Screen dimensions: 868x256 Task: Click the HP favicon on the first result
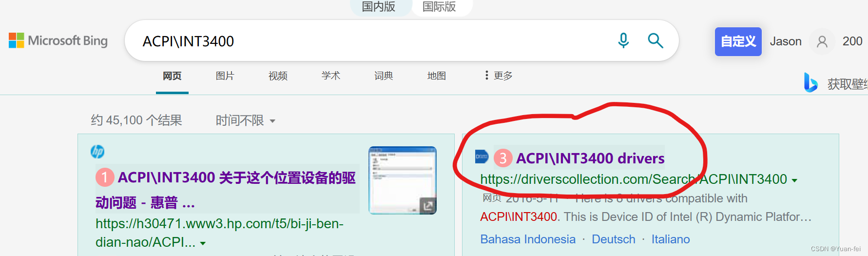tap(97, 152)
